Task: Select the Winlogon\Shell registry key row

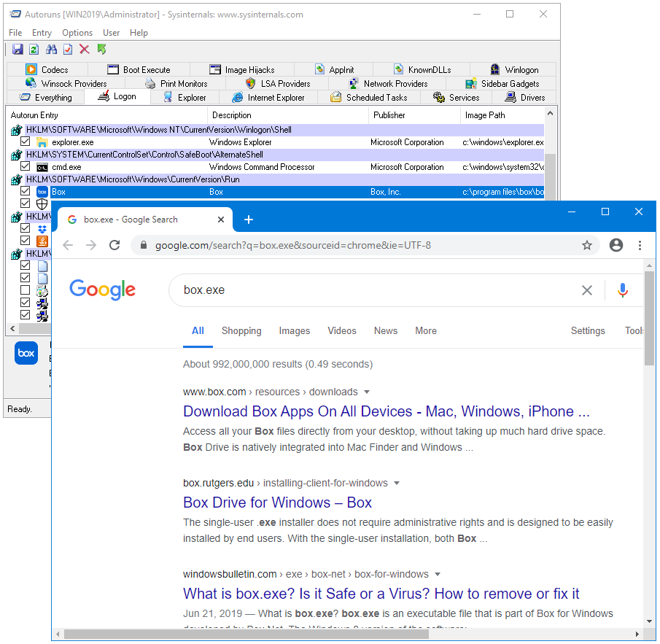Action: click(x=277, y=130)
